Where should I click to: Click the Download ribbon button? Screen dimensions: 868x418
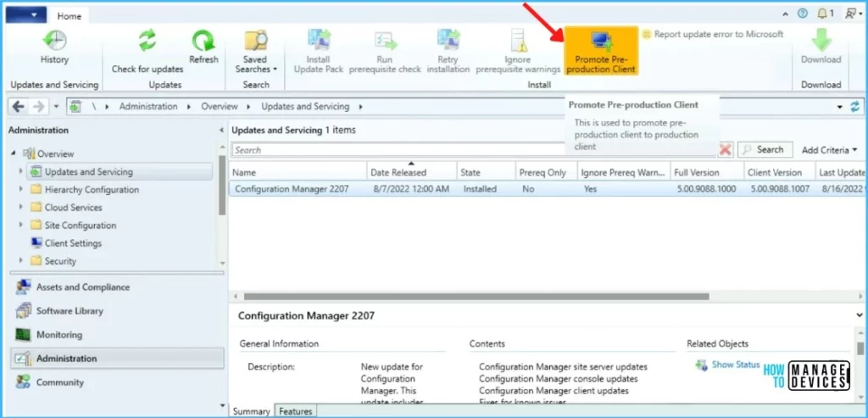pos(821,48)
